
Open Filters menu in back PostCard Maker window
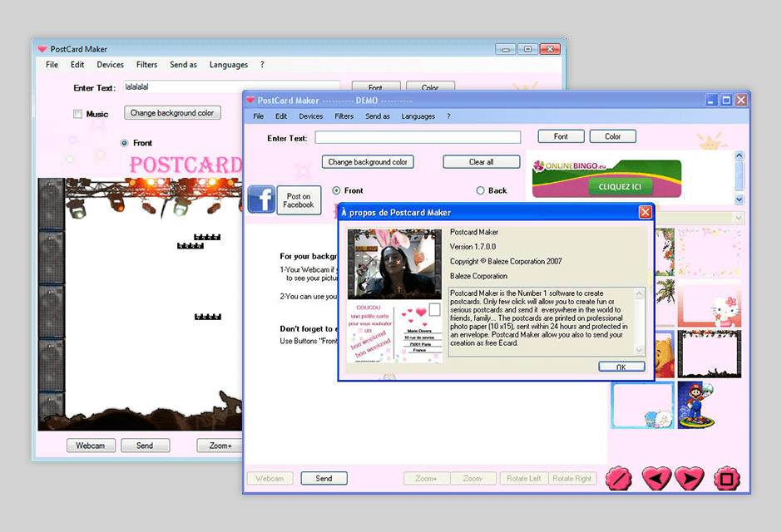[x=146, y=65]
